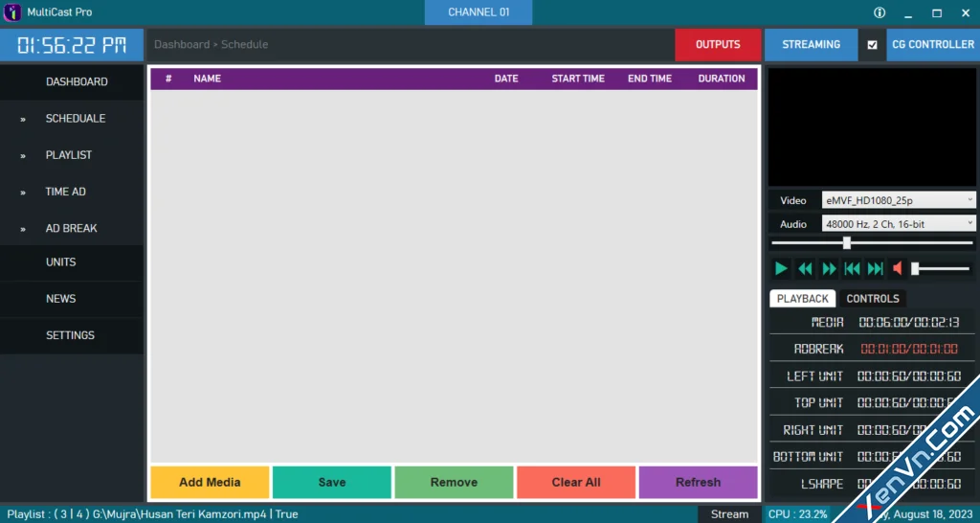Skip to the next item icon
This screenshot has width=980, height=523.
[x=875, y=269]
